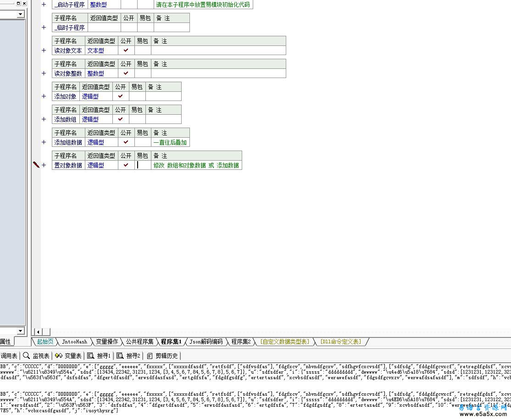The height and width of the screenshot is (420, 511).
Task: Expand the 添加数组 subroutine
Action: pos(44,119)
